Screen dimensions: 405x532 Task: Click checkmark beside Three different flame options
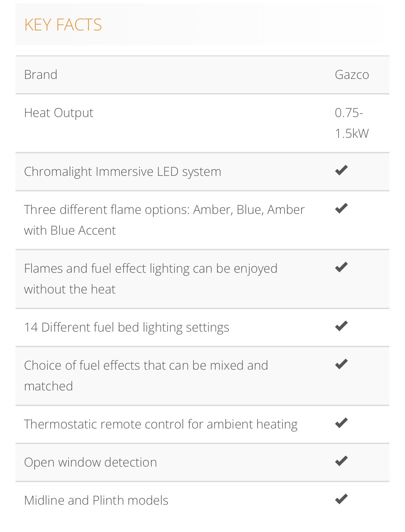coord(341,208)
